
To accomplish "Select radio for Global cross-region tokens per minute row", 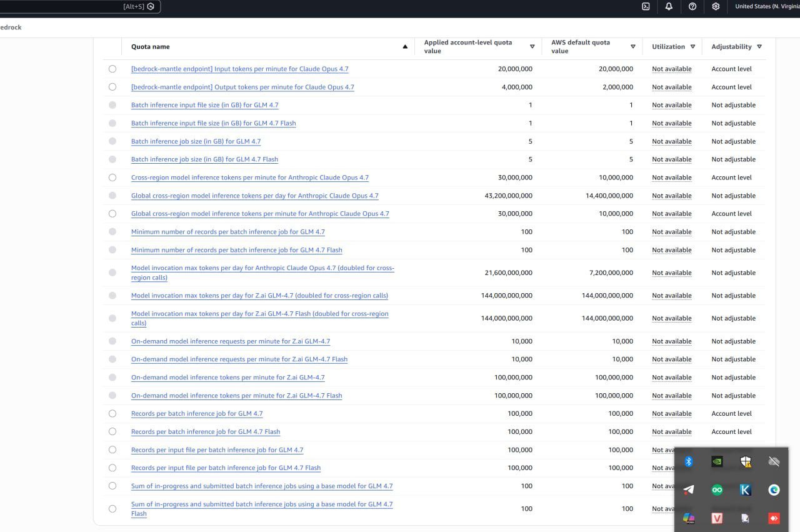I will click(112, 214).
